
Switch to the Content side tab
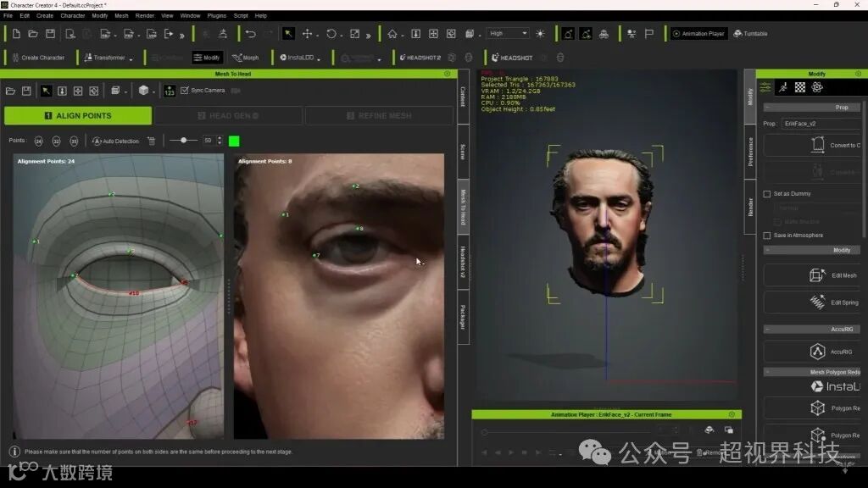pyautogui.click(x=464, y=97)
